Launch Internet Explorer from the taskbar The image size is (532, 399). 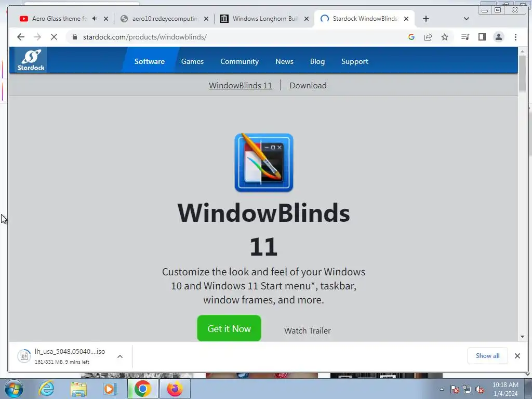pos(46,389)
